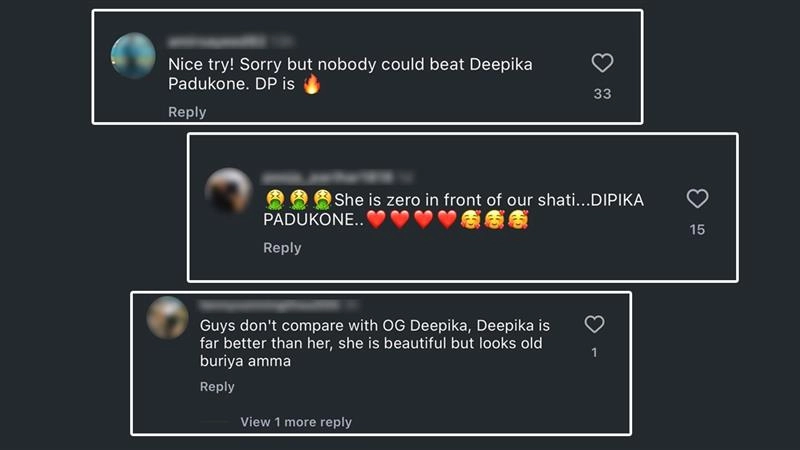Screen dimensions: 800x450
Task: Open blurred username above "She is zero" comment
Action: coord(328,177)
